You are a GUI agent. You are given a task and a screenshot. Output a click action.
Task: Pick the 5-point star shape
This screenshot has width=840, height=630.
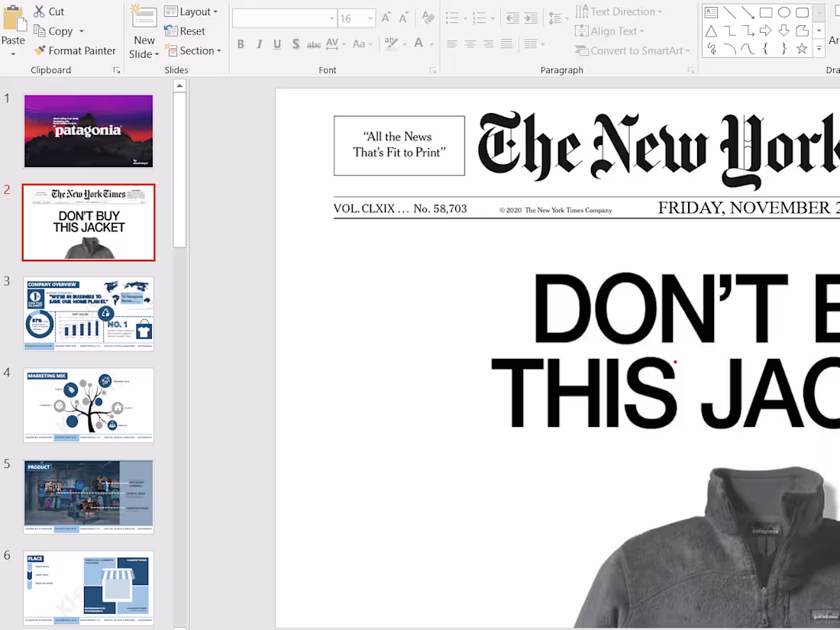click(x=802, y=49)
